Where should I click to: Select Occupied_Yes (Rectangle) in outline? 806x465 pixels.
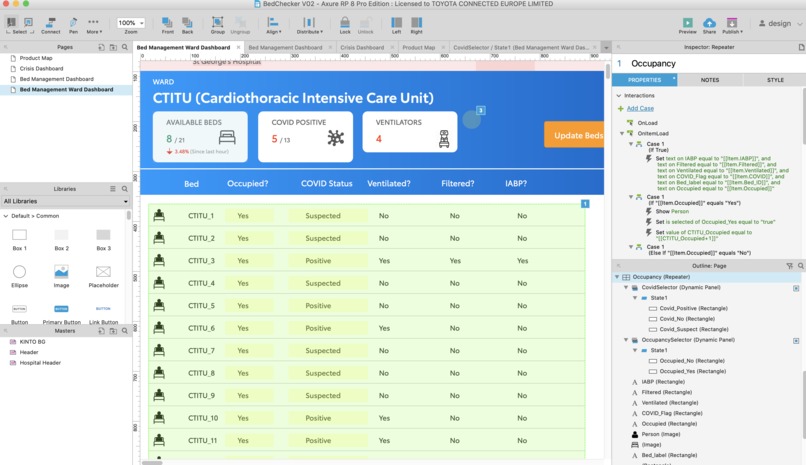tap(692, 371)
